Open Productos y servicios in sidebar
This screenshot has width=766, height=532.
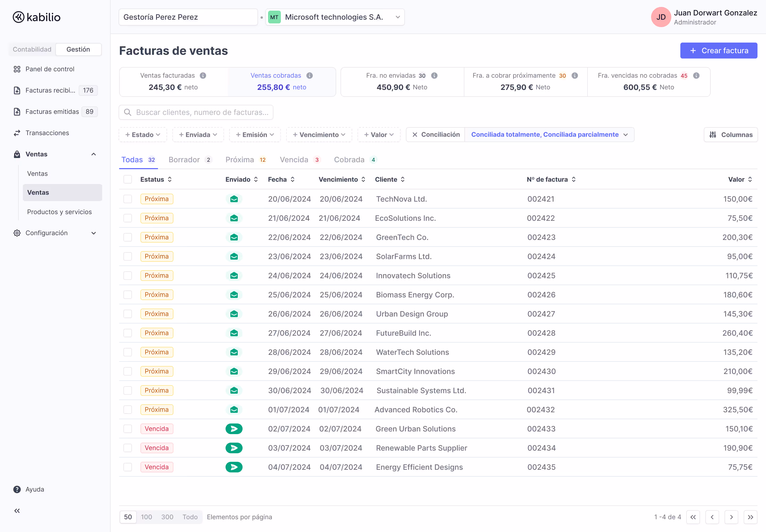[59, 212]
